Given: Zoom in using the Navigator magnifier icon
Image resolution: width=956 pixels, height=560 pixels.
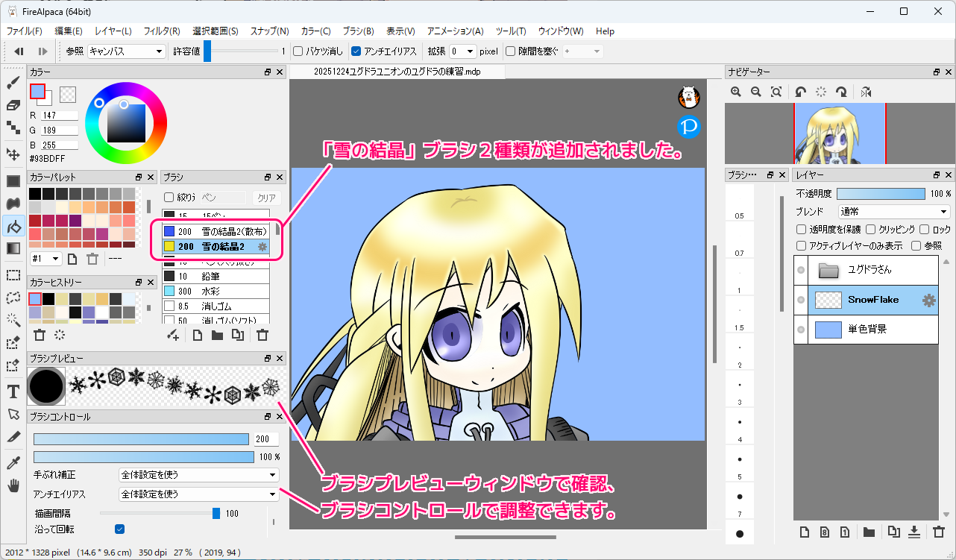Looking at the screenshot, I should click(736, 92).
